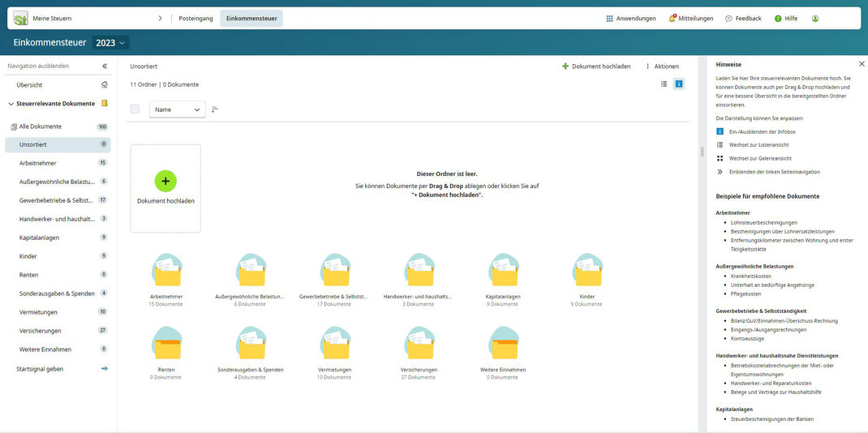Open Hilfe
Screen dimensions: 868x433
tap(786, 19)
